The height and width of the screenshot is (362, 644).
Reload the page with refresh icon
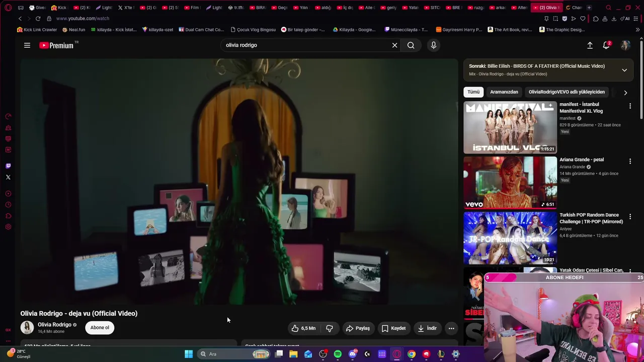tap(38, 19)
